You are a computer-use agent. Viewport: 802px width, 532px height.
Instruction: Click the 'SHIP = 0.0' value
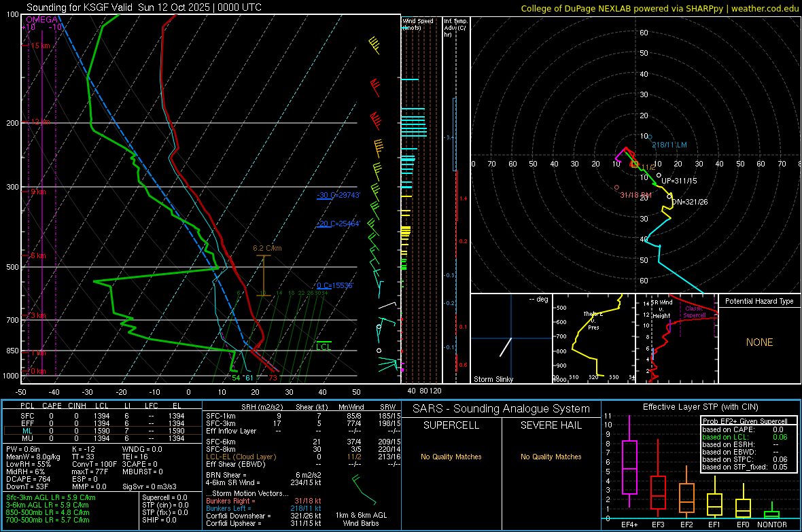[159, 520]
